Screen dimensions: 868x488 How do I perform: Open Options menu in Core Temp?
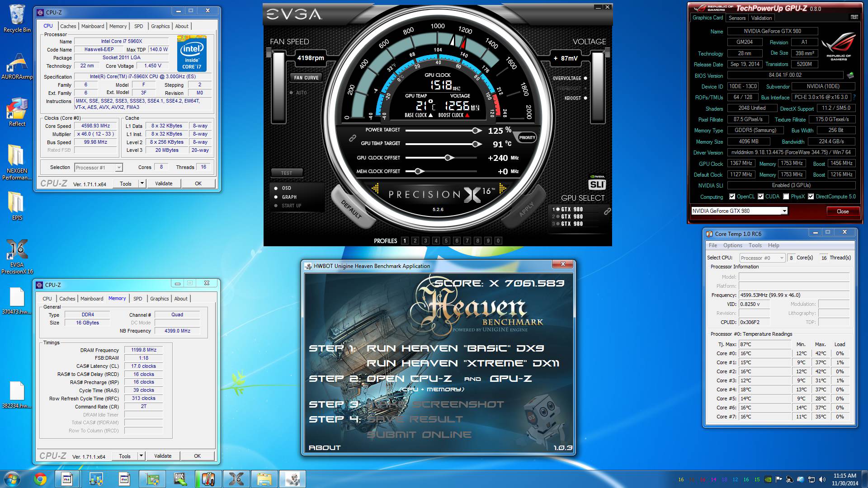[732, 245]
